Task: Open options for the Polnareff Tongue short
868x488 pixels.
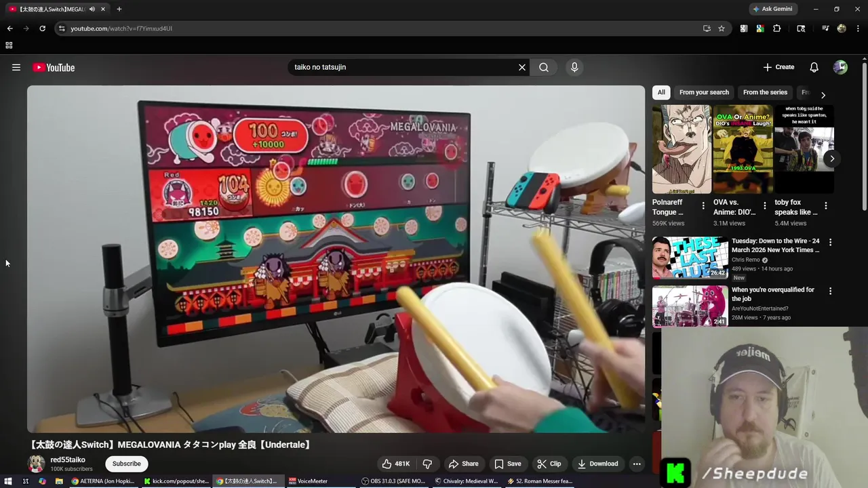Action: click(x=703, y=205)
